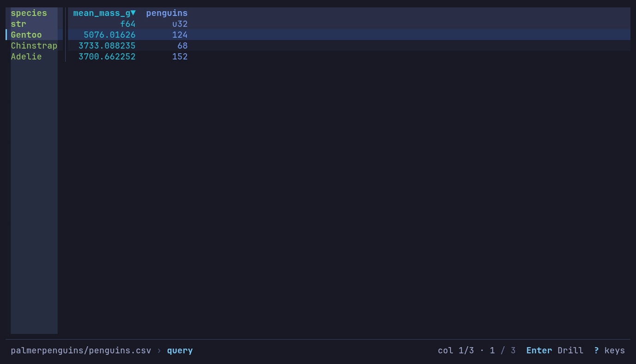Click the query breadcrumb item
The image size is (636, 364).
[180, 351]
